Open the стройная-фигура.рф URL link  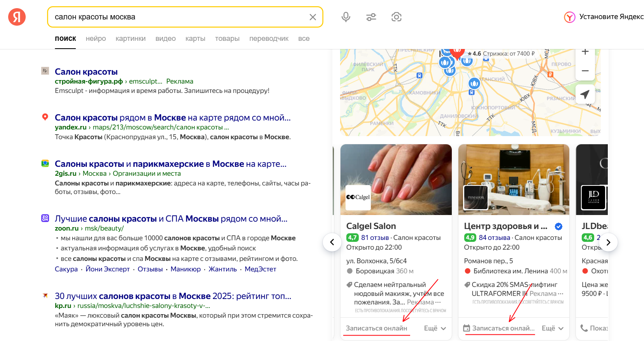pos(89,81)
